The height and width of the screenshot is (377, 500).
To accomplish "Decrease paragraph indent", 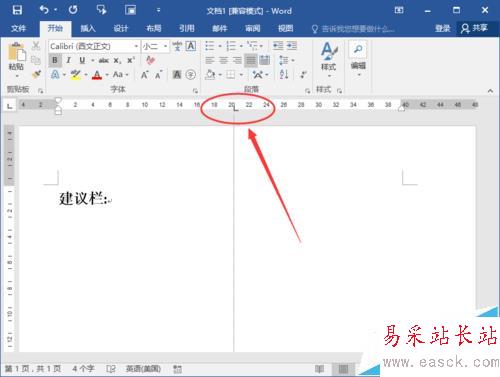I will pos(278,46).
